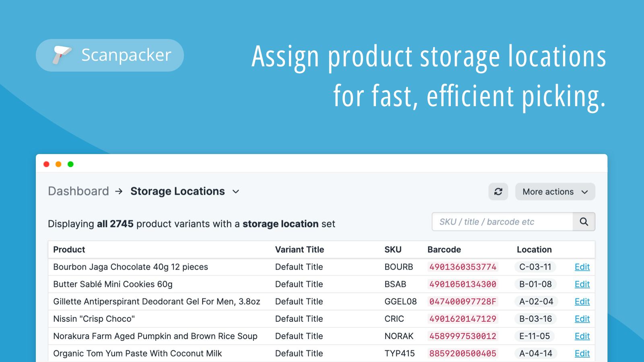Click the E-11-05 location badge

click(x=535, y=336)
